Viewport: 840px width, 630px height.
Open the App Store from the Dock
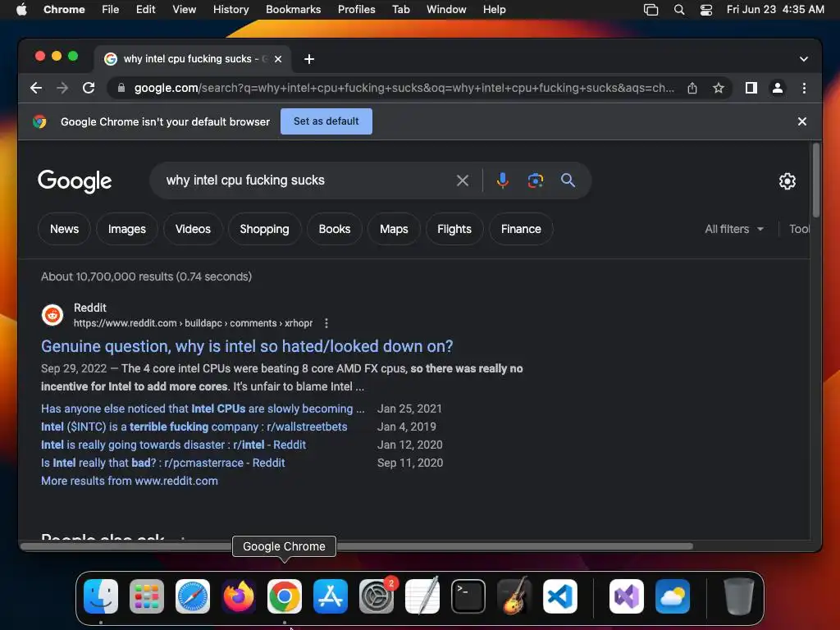coord(330,596)
